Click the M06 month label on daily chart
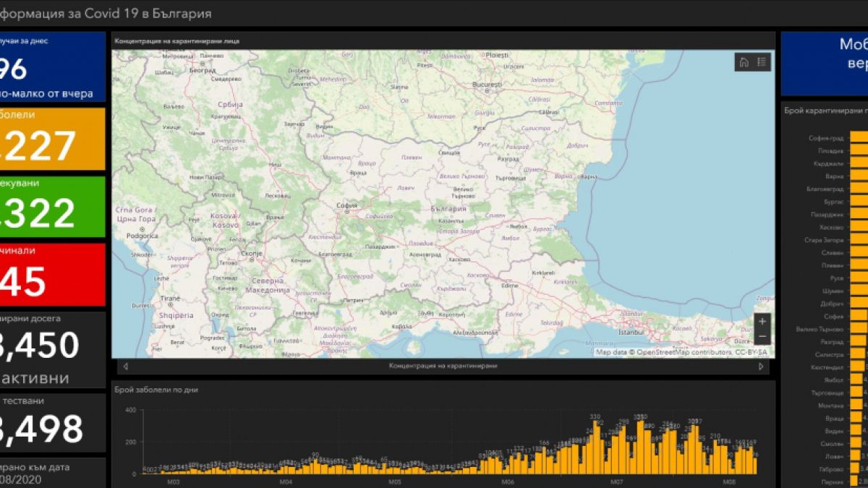 (507, 481)
